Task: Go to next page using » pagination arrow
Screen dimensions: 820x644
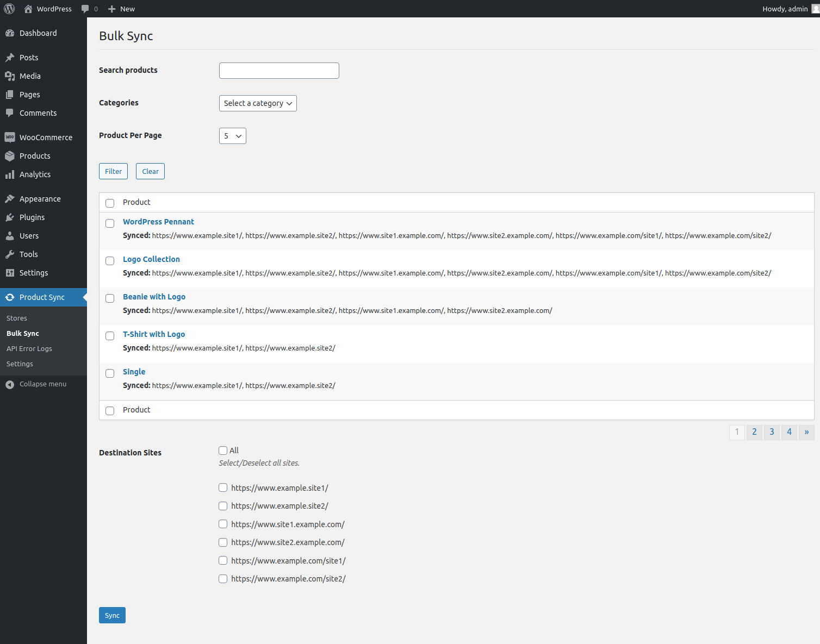Action: point(806,432)
